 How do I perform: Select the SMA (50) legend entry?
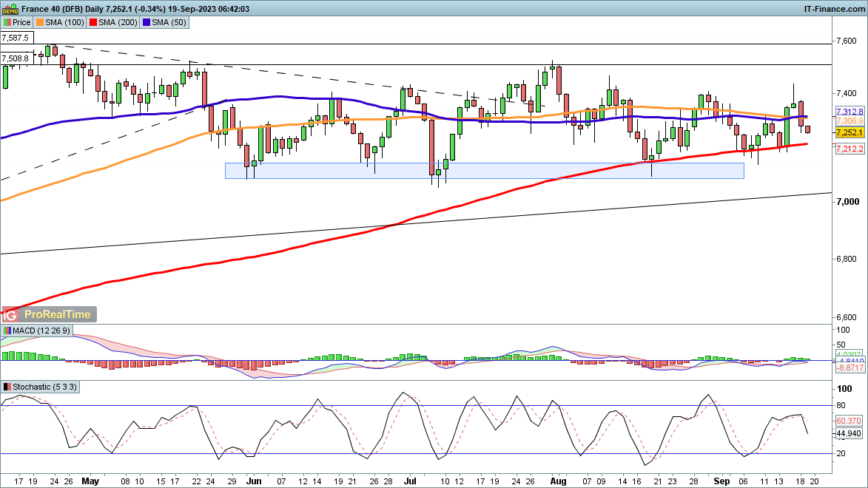click(x=164, y=23)
